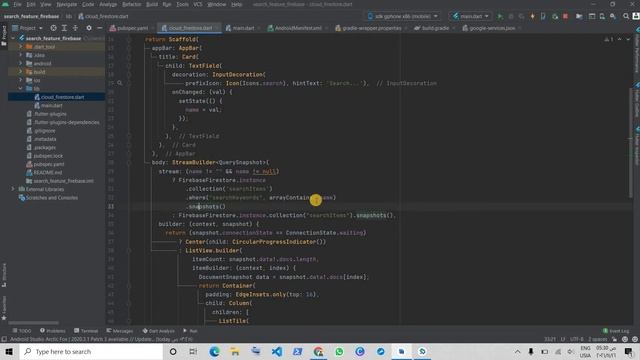Open Project panel settings gear

pos(89,28)
